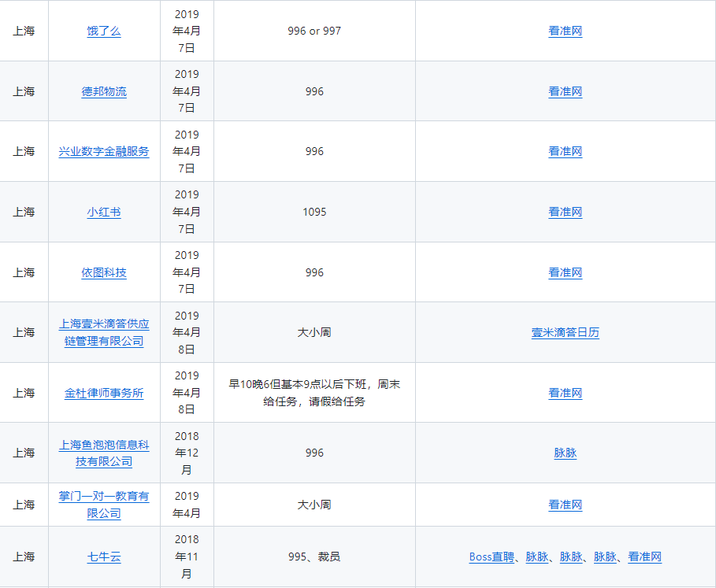The height and width of the screenshot is (588, 716).
Task: Click the 996 cell in 依图科技 row
Action: click(x=314, y=273)
